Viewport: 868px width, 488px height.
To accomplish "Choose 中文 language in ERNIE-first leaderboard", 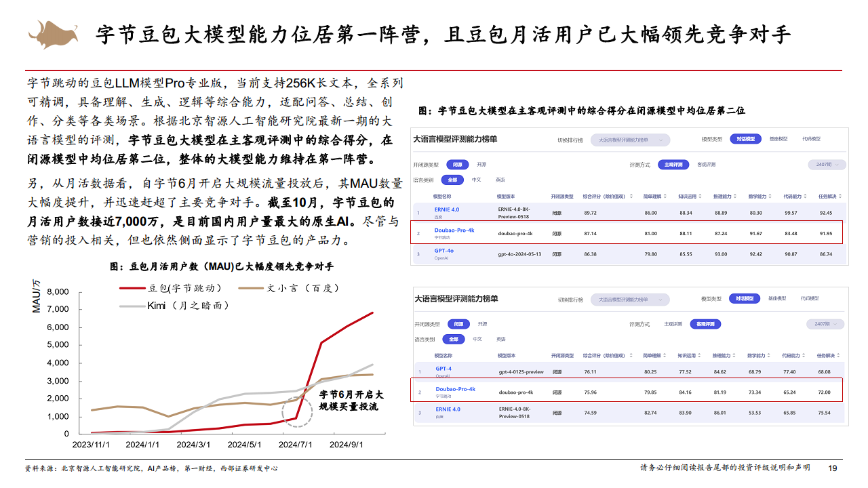I will (x=477, y=180).
